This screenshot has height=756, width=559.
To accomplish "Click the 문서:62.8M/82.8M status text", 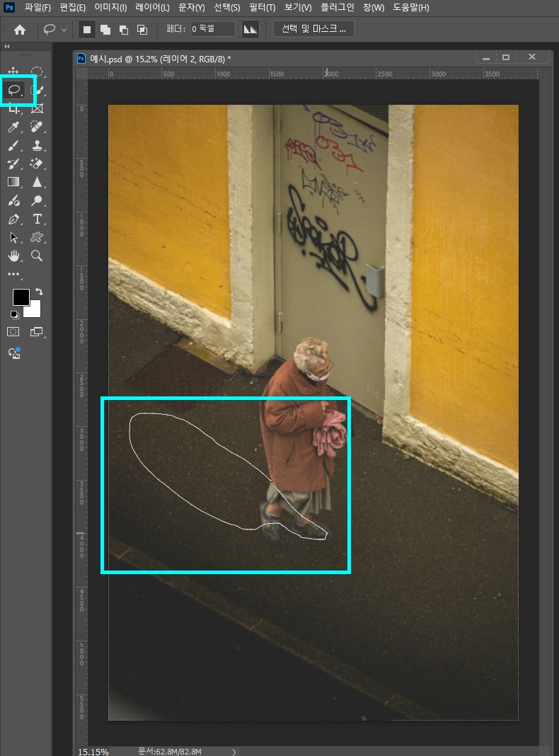I will tap(170, 751).
